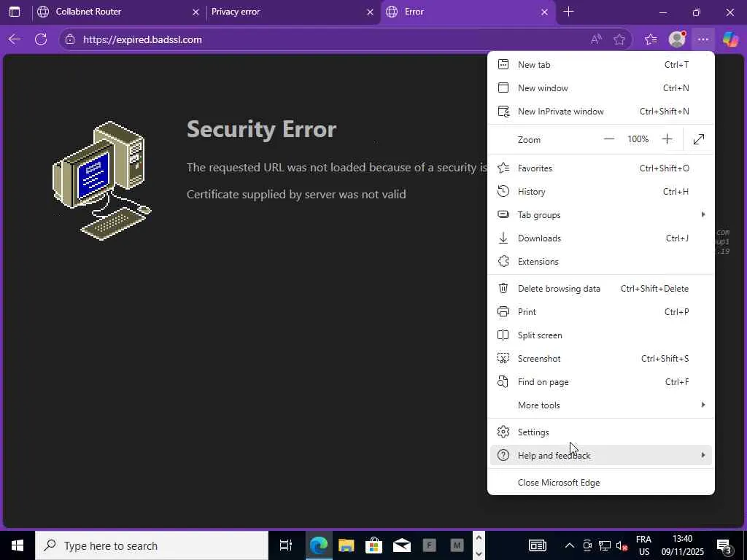The height and width of the screenshot is (560, 747).
Task: Choose Close Microsoft Edge
Action: [601, 483]
